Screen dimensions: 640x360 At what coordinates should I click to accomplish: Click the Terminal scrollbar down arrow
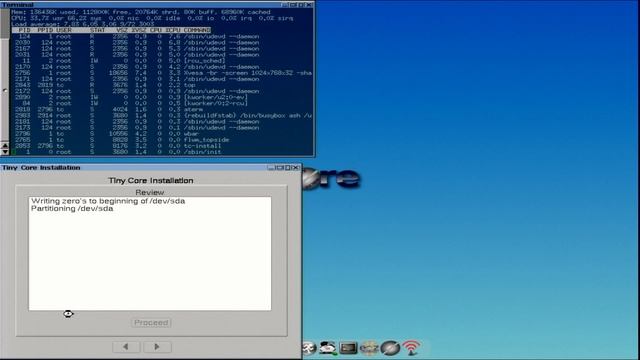click(x=5, y=152)
